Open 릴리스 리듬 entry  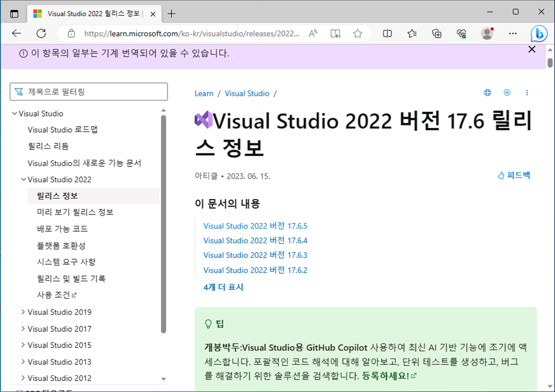[48, 146]
